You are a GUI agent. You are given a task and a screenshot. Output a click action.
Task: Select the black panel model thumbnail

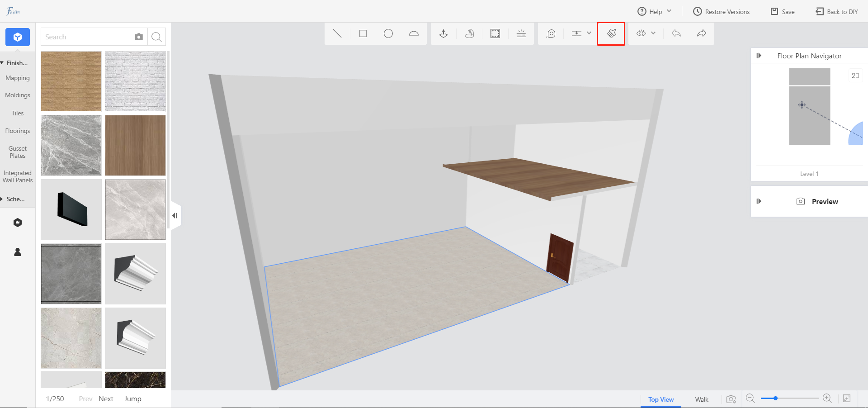click(x=71, y=209)
